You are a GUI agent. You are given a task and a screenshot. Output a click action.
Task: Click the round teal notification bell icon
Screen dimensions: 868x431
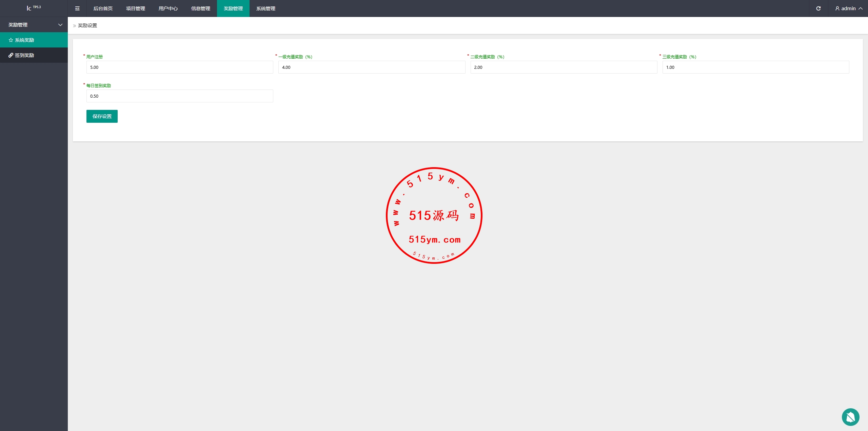coord(850,417)
